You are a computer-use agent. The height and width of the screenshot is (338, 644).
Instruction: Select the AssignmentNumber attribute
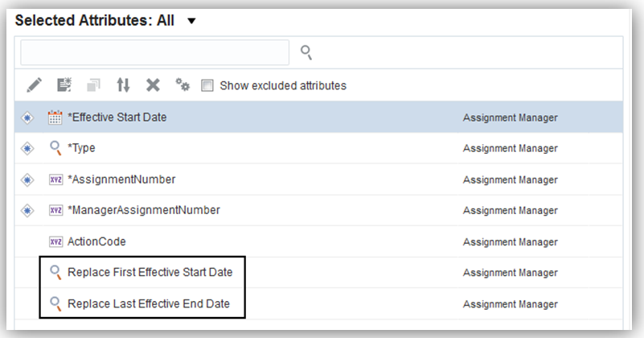[x=121, y=179]
